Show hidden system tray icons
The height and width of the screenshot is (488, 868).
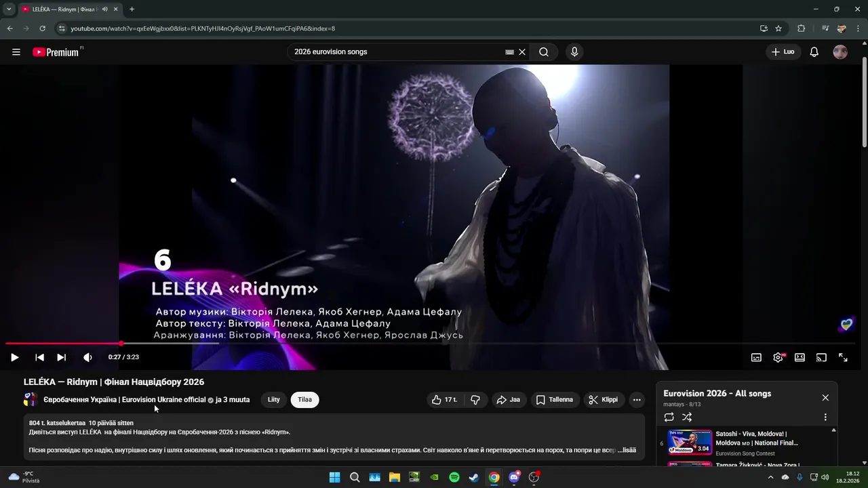pos(770,477)
